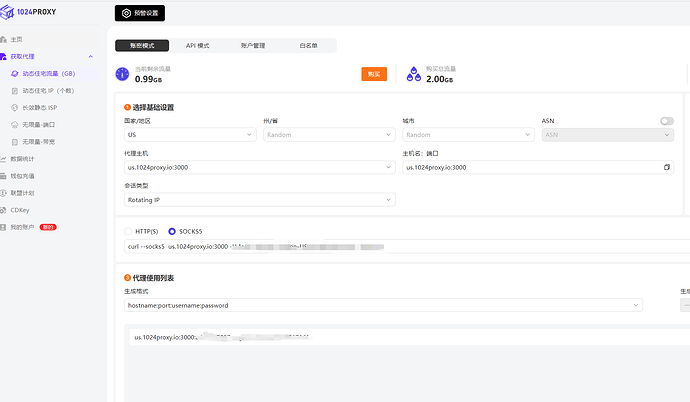Switch to the whitelist tab
The image size is (690, 402).
pos(308,45)
